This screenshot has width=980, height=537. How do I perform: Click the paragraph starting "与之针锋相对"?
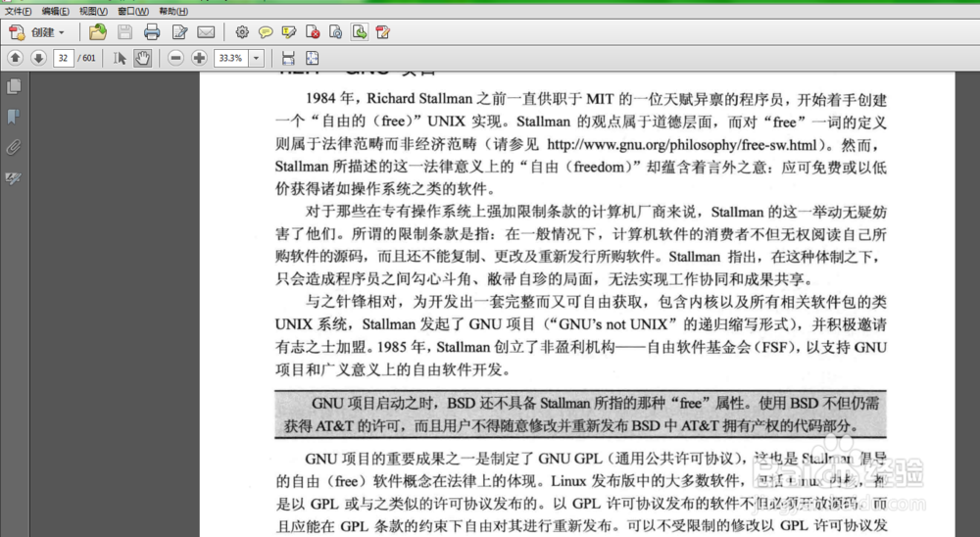(580, 336)
